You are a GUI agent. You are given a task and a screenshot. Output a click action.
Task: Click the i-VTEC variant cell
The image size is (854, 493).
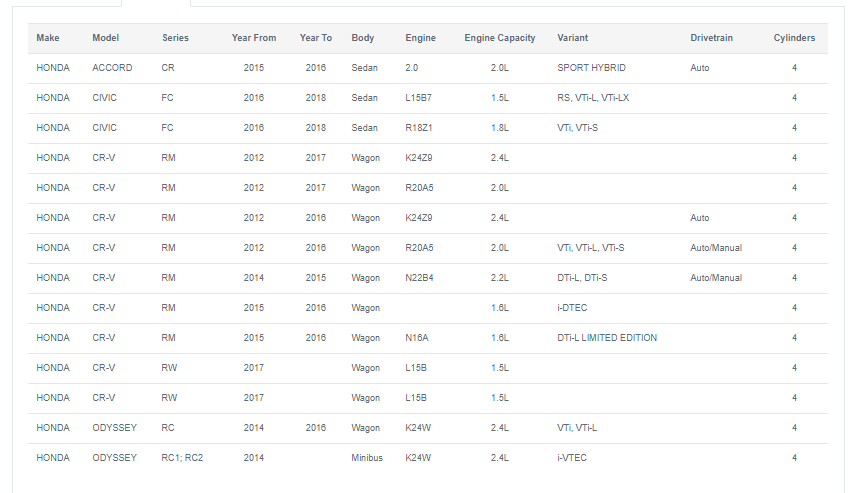click(x=572, y=458)
